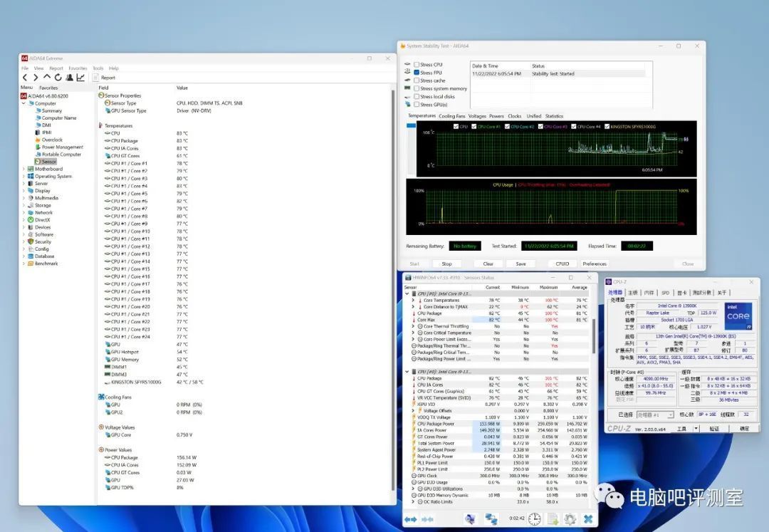Screen dimensions: 769x532
Task: Click the Stop button in Stability Test
Action: pos(446,264)
